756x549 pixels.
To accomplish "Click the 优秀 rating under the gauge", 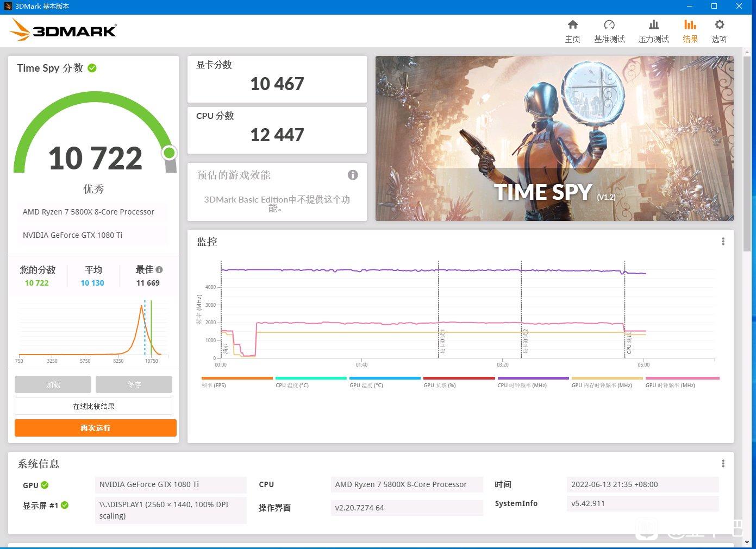I will (x=93, y=189).
